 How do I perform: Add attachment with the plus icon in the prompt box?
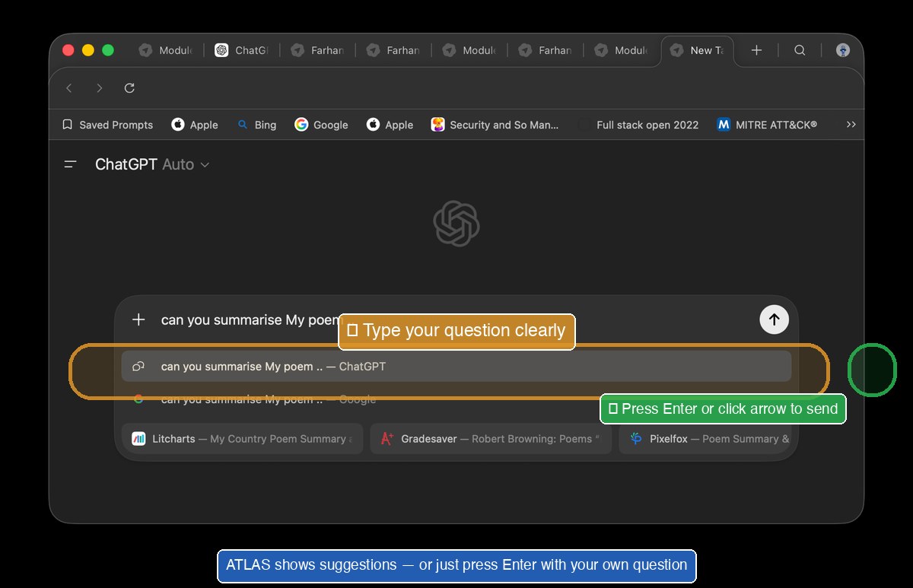[138, 319]
